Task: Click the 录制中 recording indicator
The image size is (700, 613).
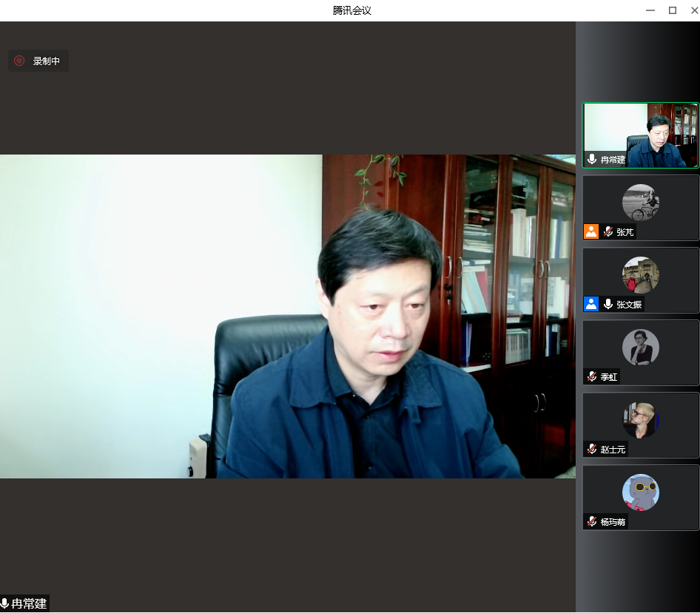Action: (38, 61)
